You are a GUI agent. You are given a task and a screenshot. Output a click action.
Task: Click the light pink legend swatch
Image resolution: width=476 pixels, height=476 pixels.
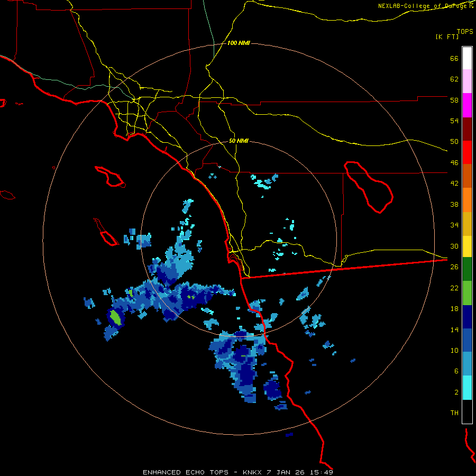pos(467,81)
